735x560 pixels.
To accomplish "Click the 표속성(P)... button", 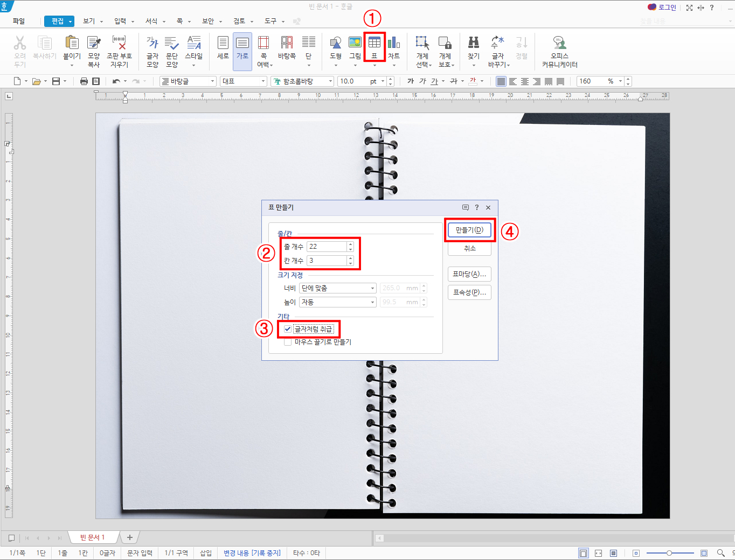I will 470,292.
